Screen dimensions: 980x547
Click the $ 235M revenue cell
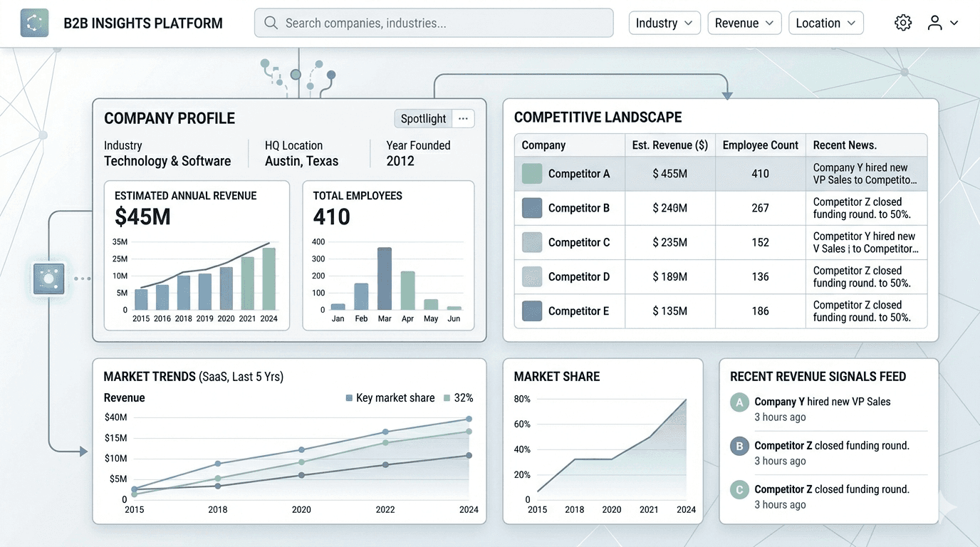click(x=670, y=242)
